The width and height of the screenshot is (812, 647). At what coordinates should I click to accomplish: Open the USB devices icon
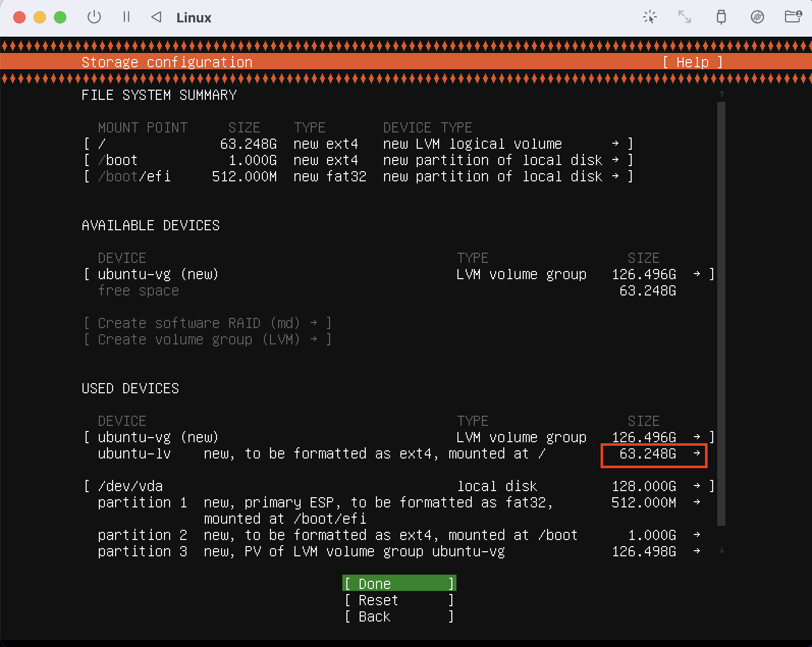click(721, 17)
